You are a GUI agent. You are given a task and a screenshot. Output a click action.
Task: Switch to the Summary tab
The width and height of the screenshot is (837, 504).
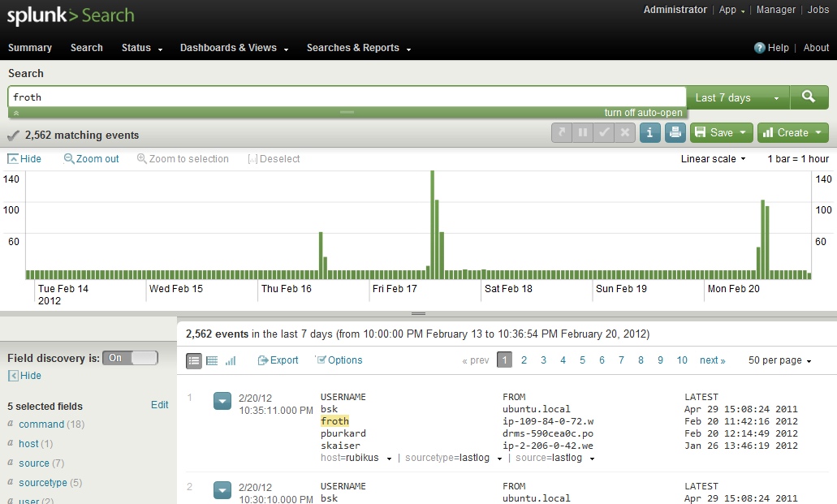pyautogui.click(x=29, y=48)
